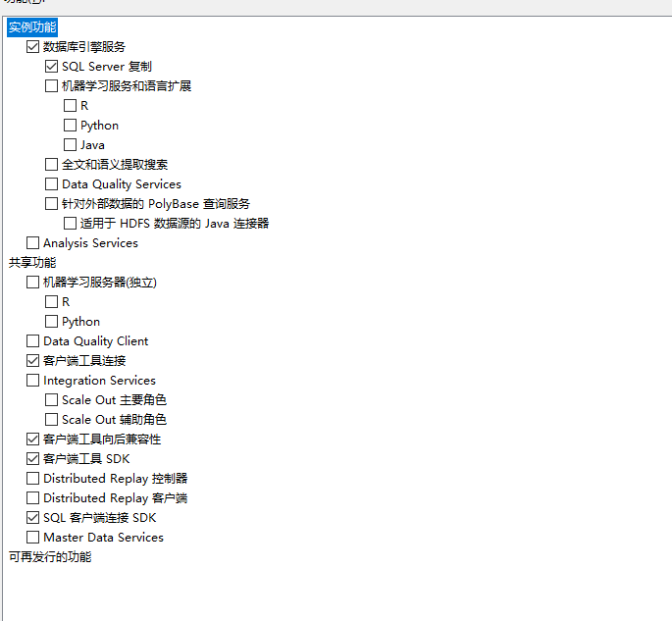Uncheck SQL Server 复制 checkbox
This screenshot has width=672, height=621.
[51, 67]
